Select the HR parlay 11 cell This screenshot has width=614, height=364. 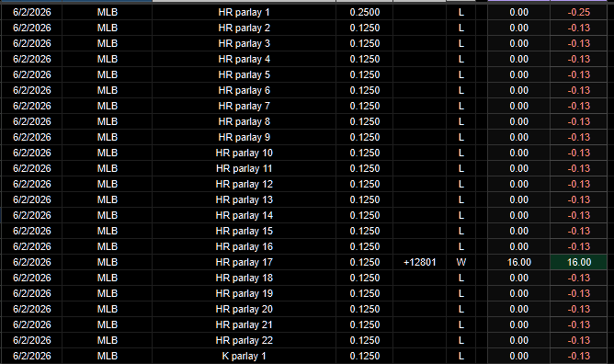tap(244, 169)
